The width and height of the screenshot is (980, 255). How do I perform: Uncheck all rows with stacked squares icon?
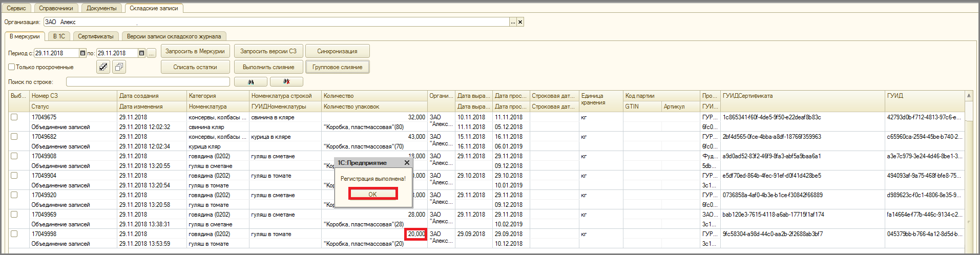pos(119,67)
